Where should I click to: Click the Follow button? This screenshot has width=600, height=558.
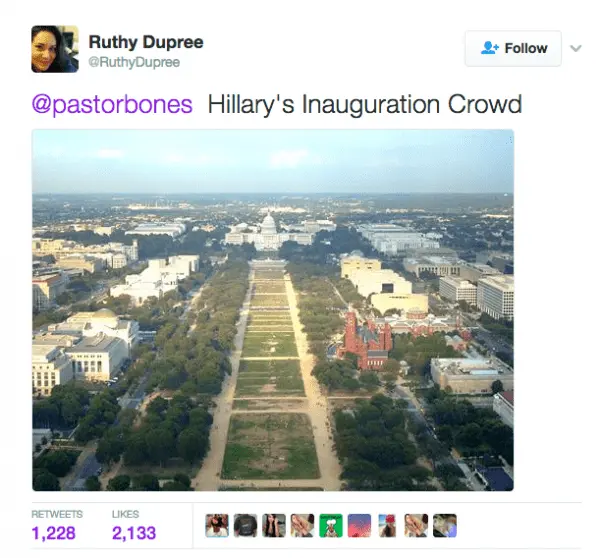[x=513, y=49]
